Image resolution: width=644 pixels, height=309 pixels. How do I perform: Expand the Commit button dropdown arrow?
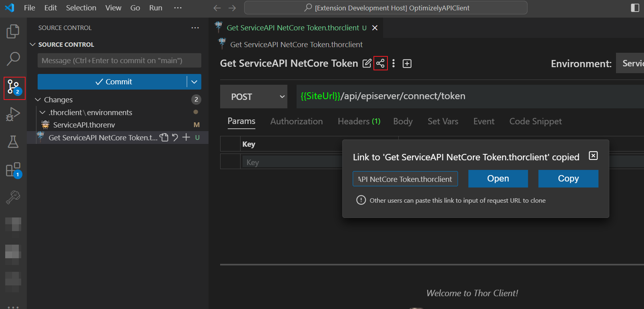click(x=194, y=82)
